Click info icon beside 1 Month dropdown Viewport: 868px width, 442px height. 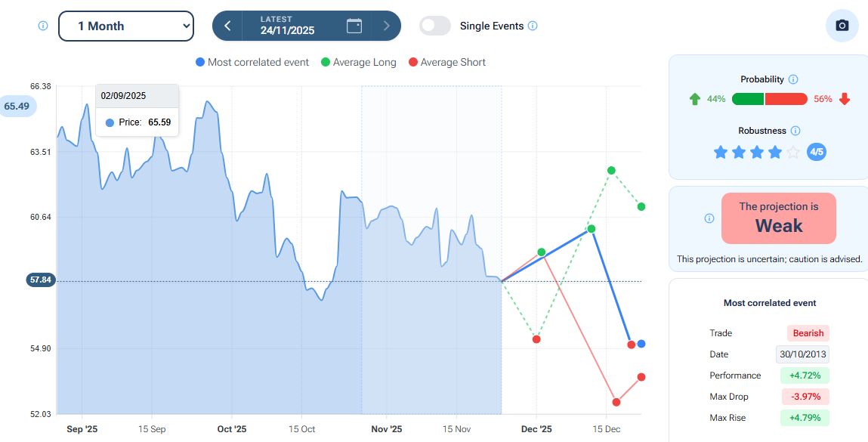[x=43, y=26]
